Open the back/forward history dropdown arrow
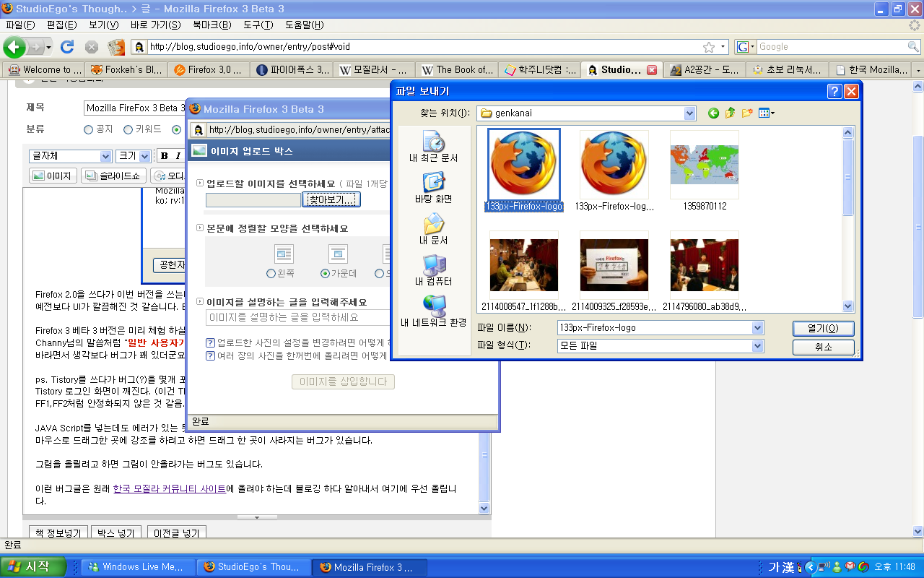The width and height of the screenshot is (924, 578). click(x=48, y=47)
